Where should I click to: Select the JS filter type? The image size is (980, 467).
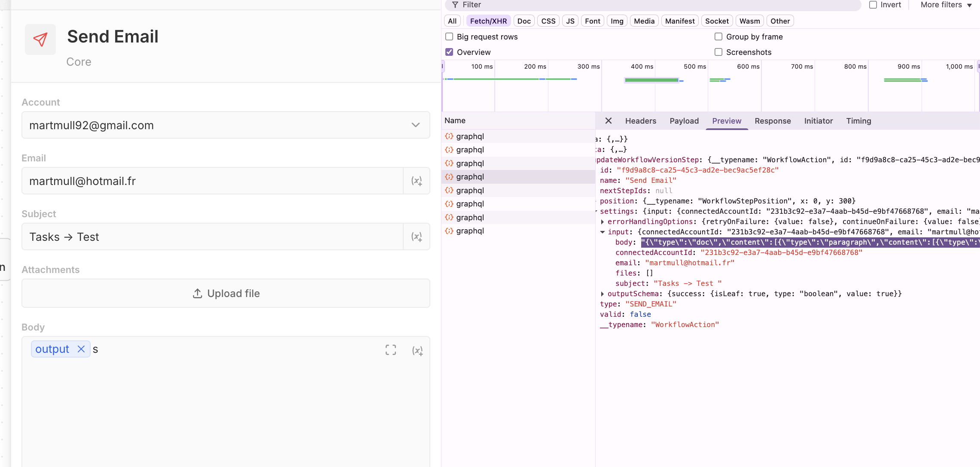pos(570,21)
